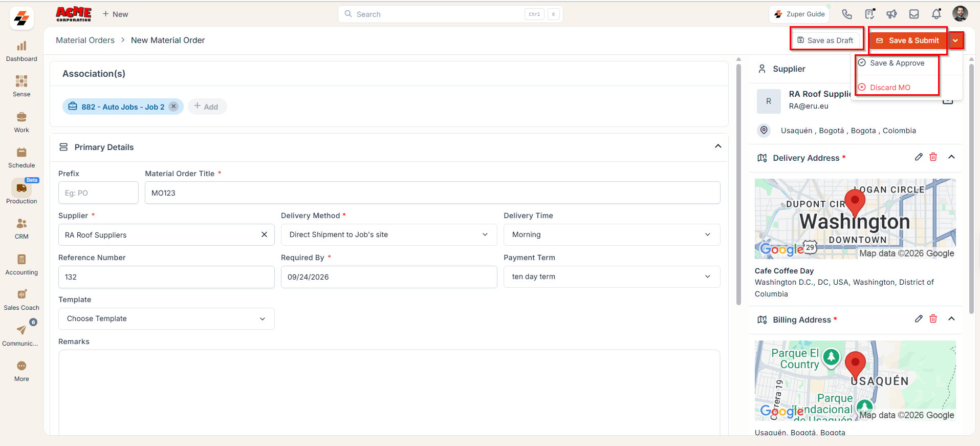Viewport: 980px width, 446px height.
Task: Click the Cafe Coffee Day address name
Action: point(784,270)
